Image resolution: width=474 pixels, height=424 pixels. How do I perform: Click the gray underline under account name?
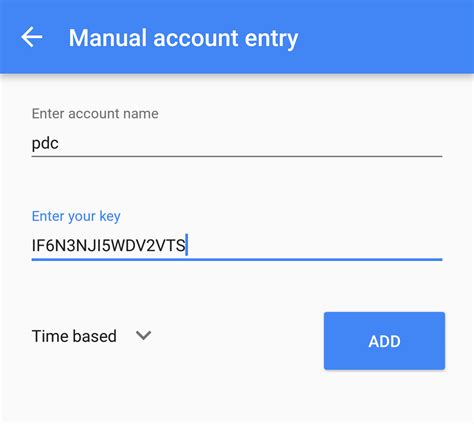tap(237, 156)
